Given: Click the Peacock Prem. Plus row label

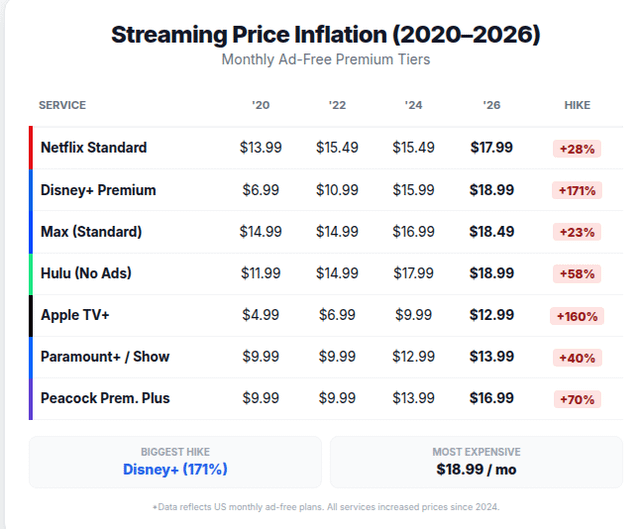Looking at the screenshot, I should coord(105,398).
